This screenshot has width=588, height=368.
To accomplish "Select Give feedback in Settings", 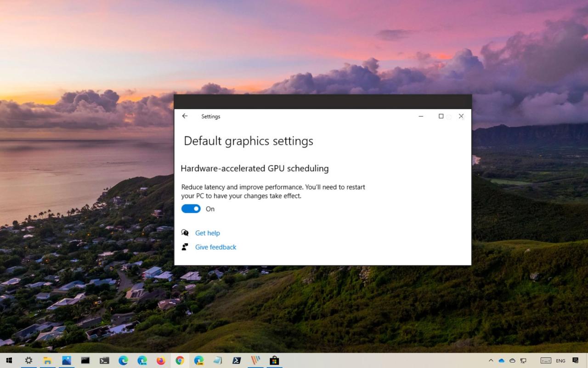I will [215, 247].
